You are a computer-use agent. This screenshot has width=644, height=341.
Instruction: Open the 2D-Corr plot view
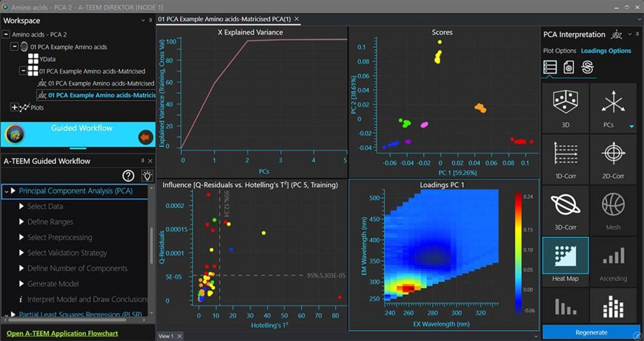[x=613, y=158]
